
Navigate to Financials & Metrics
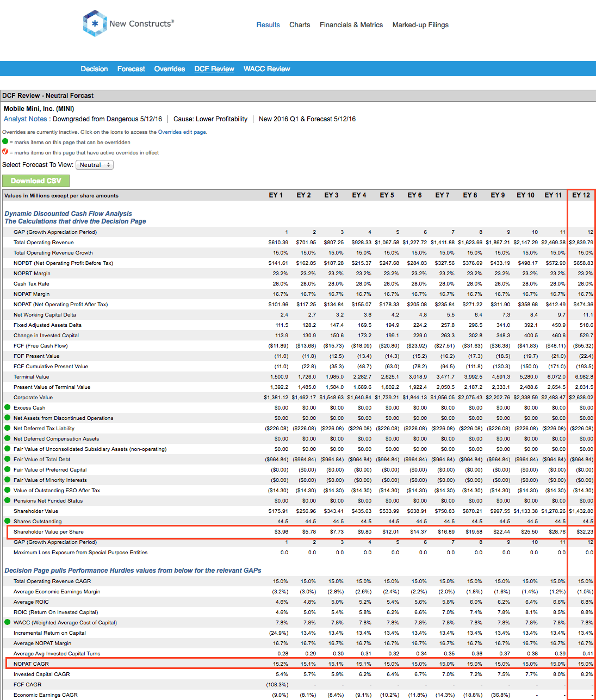click(351, 25)
